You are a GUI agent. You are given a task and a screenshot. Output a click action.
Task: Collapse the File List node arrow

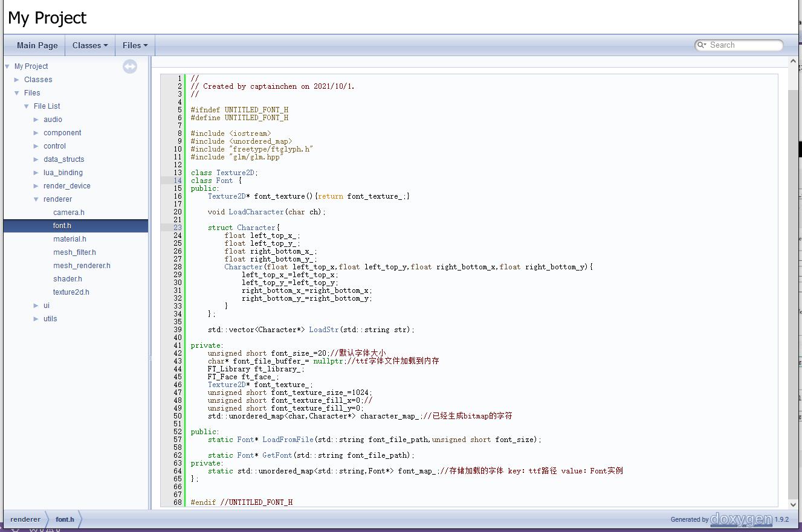tap(27, 106)
